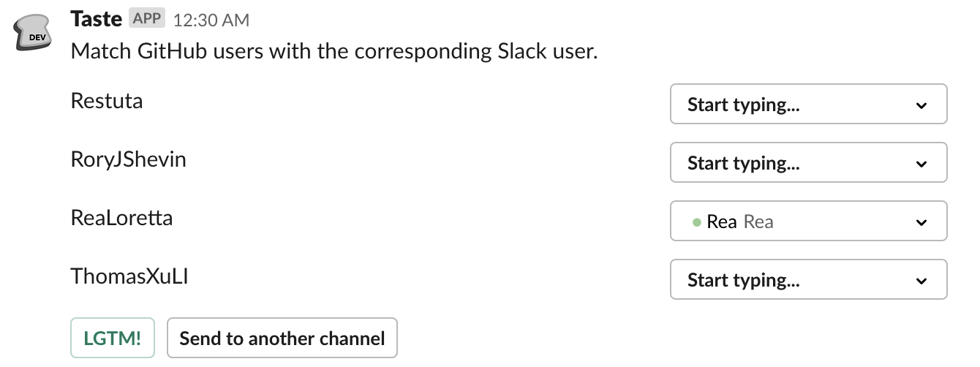Open the Taste sender name
The width and height of the screenshot is (980, 367).
click(x=96, y=19)
